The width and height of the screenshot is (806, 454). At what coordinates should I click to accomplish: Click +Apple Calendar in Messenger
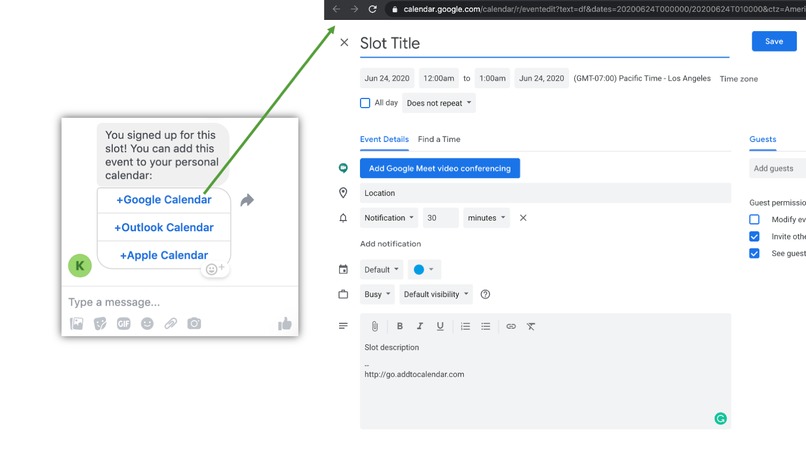click(x=163, y=255)
